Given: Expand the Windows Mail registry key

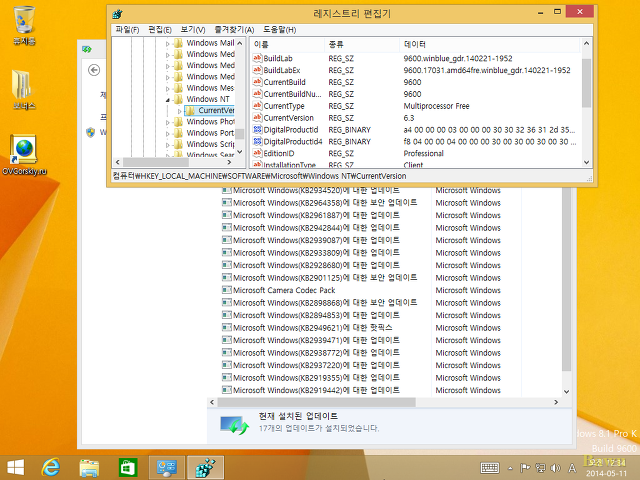Looking at the screenshot, I should (x=167, y=43).
